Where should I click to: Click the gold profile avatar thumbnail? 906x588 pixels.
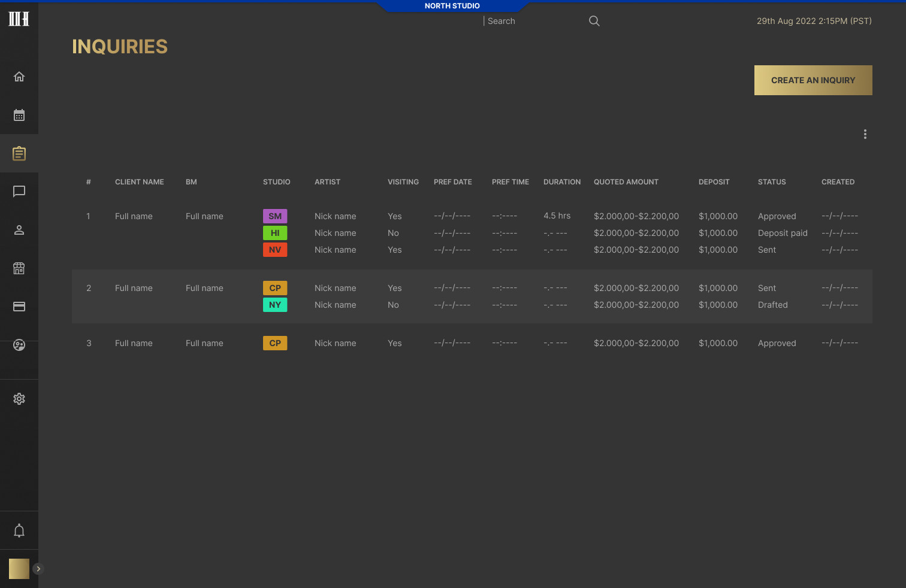19,569
